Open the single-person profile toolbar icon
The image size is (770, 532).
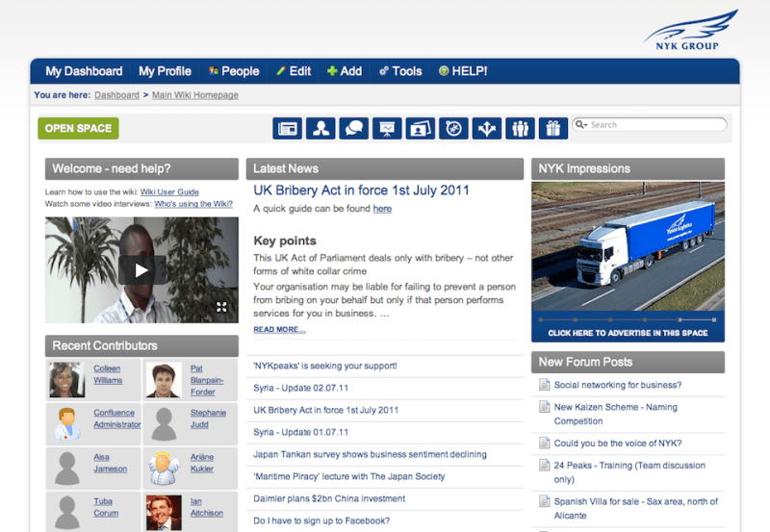pos(321,128)
